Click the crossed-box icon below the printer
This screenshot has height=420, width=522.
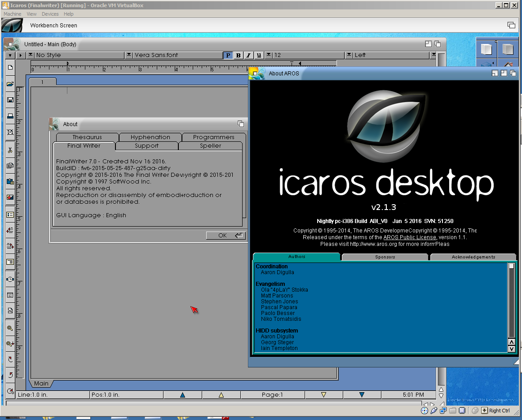tap(10, 132)
